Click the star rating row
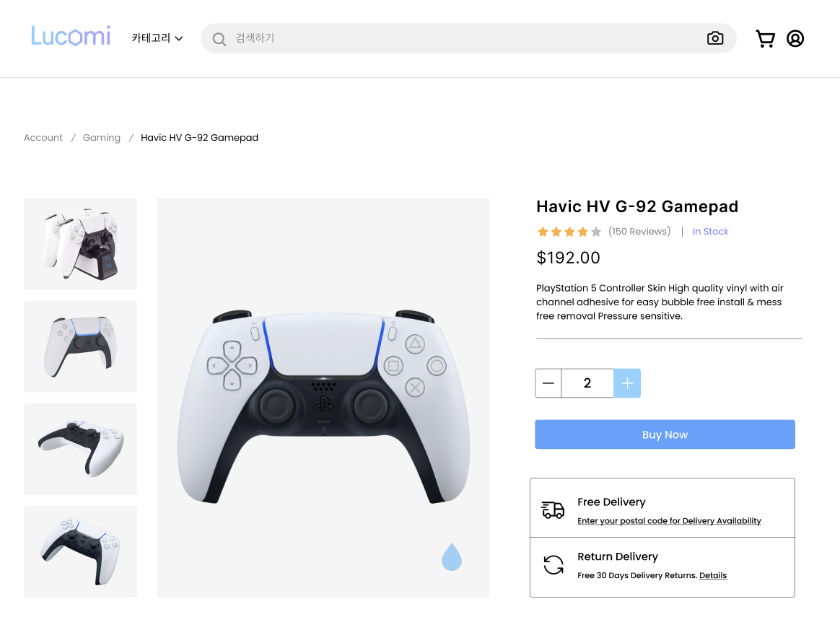The height and width of the screenshot is (638, 840). coord(569,232)
